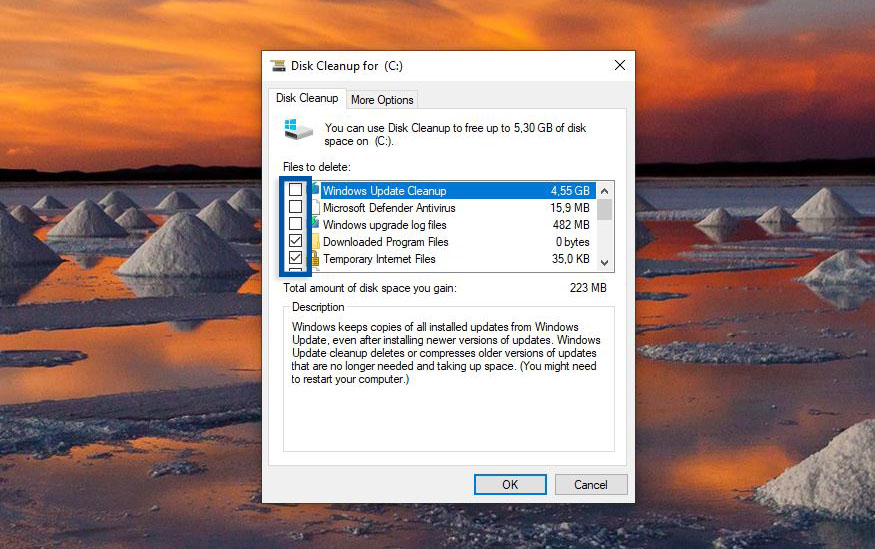875x549 pixels.
Task: Confirm cleanup with the OK button
Action: pyautogui.click(x=510, y=484)
